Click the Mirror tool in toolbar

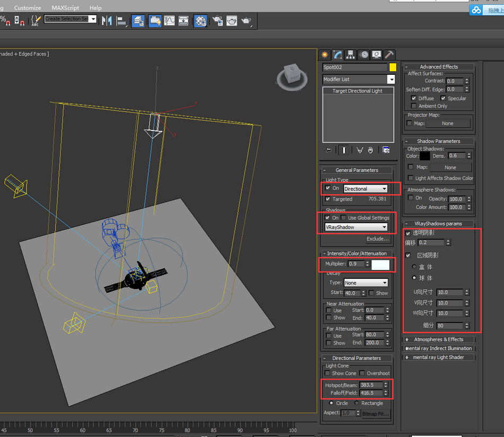107,21
